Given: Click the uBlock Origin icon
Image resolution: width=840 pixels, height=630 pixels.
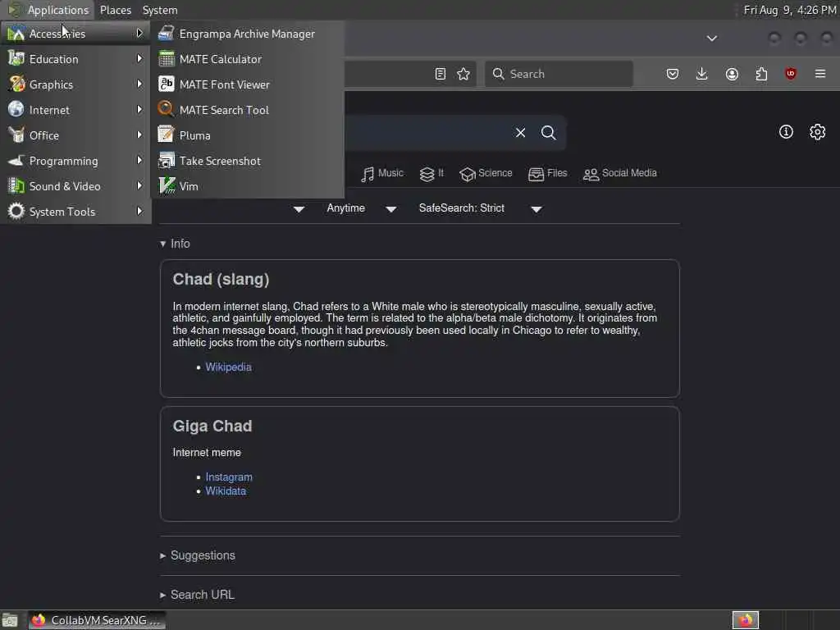Looking at the screenshot, I should pyautogui.click(x=791, y=74).
